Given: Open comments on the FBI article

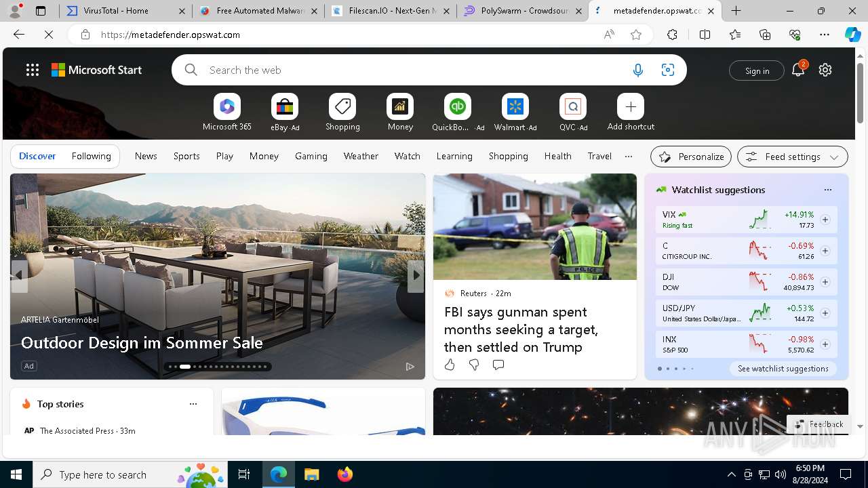Looking at the screenshot, I should click(x=498, y=365).
